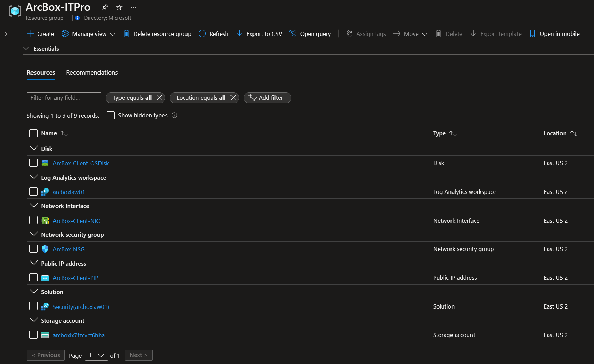The image size is (594, 364).
Task: Sort resources by Type column arrows
Action: [x=453, y=133]
